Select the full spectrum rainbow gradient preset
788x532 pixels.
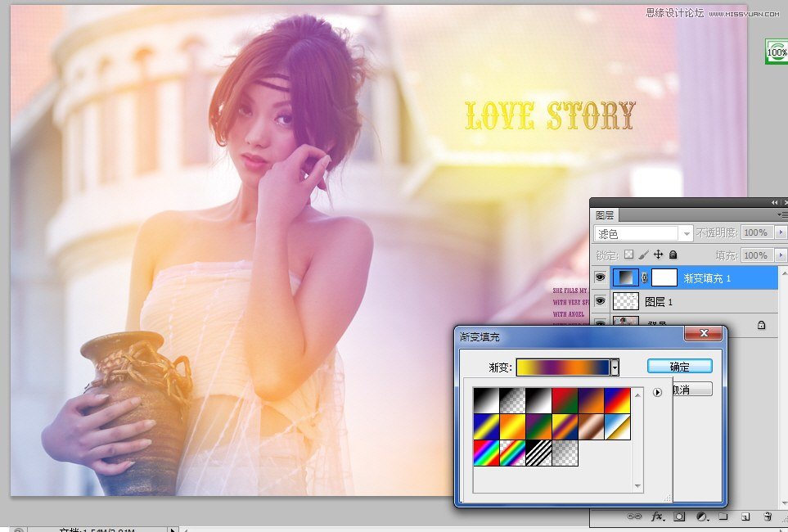[x=487, y=453]
